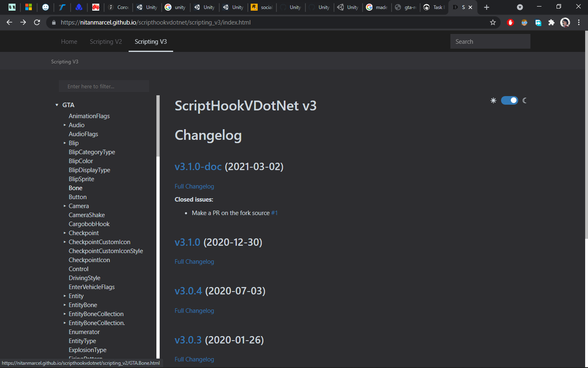Screen dimensions: 588x368
Task: Switch to the Task browser tab
Action: 434,7
